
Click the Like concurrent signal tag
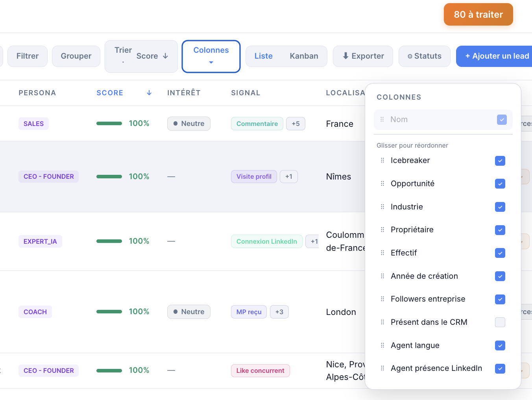[x=260, y=370]
